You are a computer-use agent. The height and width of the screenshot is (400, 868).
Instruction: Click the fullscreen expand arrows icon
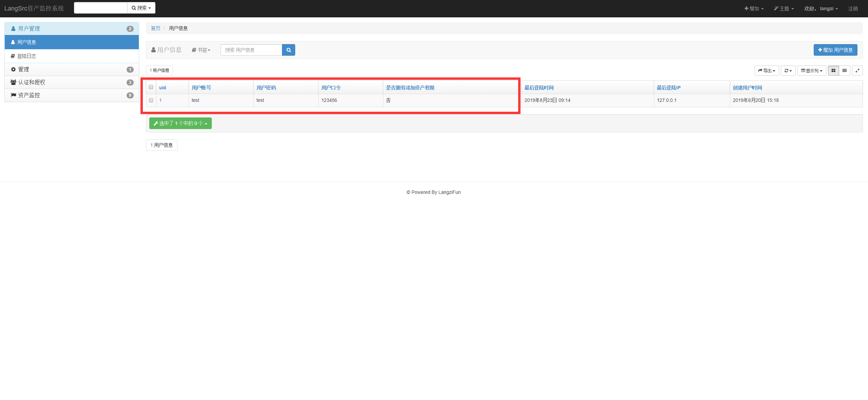coord(857,71)
